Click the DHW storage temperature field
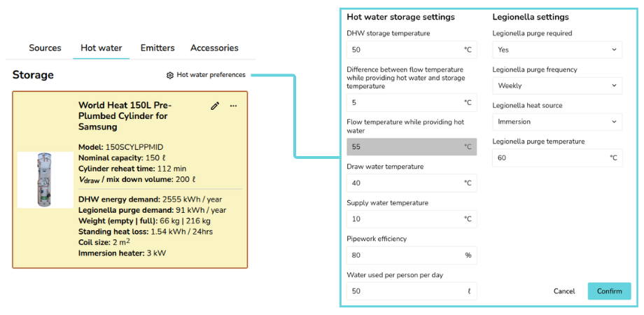Image resolution: width=644 pixels, height=315 pixels. coord(405,50)
